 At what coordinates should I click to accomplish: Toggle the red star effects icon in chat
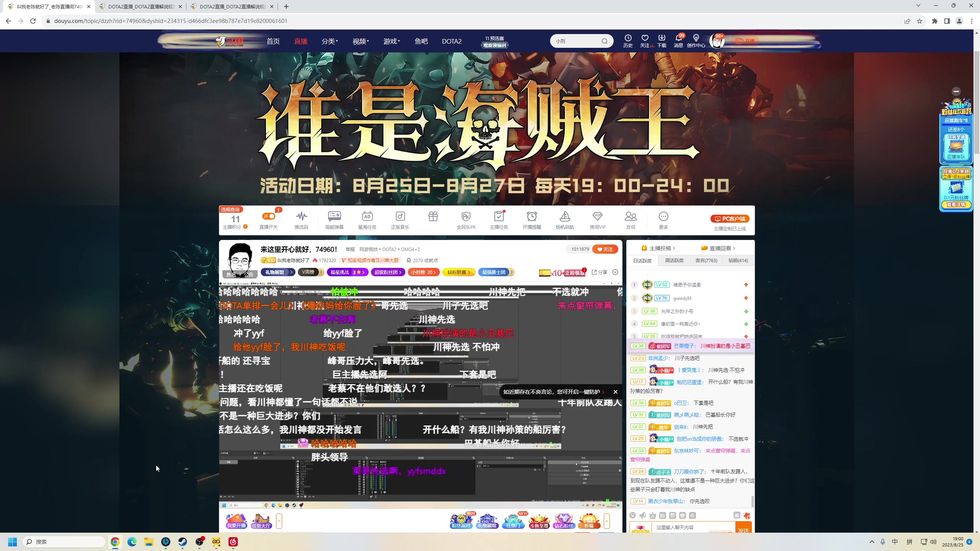747,516
